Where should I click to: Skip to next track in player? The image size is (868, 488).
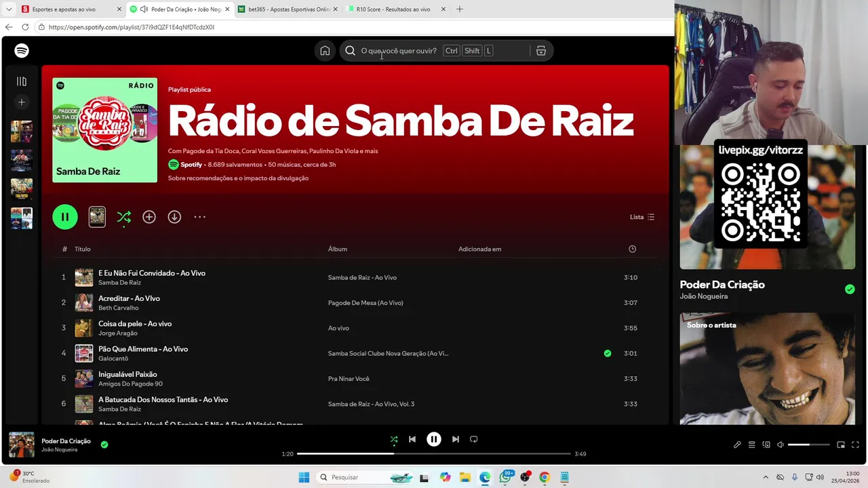(456, 439)
